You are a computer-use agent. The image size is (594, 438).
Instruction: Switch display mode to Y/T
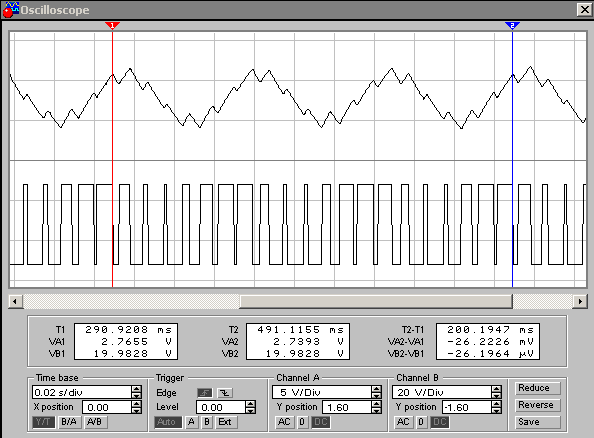pyautogui.click(x=44, y=422)
